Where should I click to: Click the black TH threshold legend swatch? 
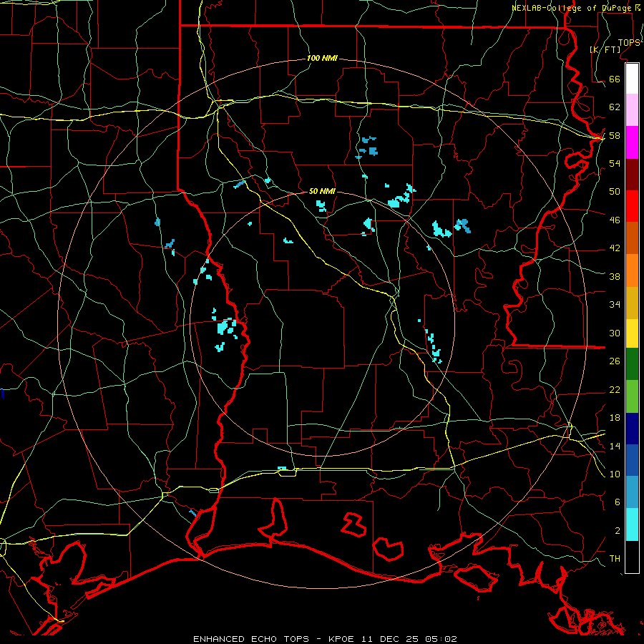coord(632,557)
